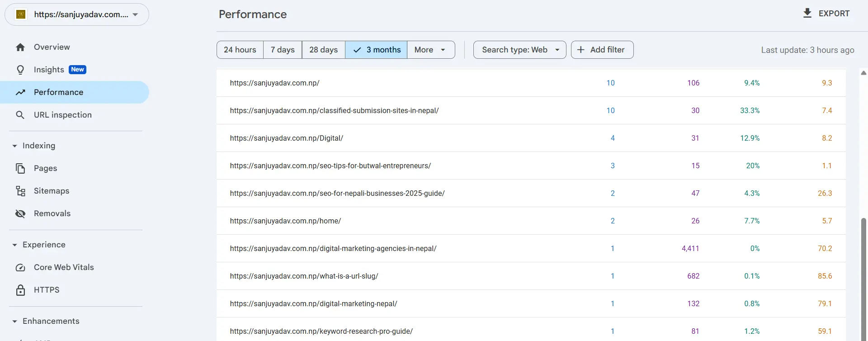This screenshot has height=341, width=868.
Task: Choose the 28 days date range
Action: click(323, 50)
